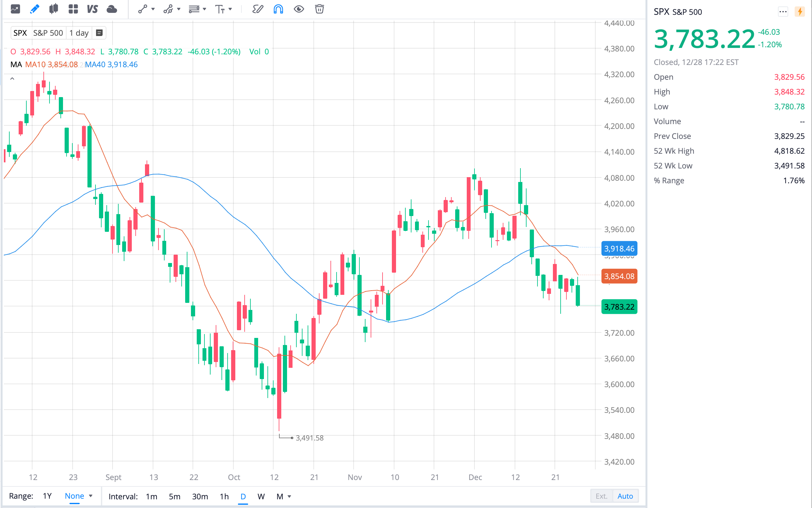Open the Range None dropdown
Screen dimensions: 812x508
tap(78, 496)
